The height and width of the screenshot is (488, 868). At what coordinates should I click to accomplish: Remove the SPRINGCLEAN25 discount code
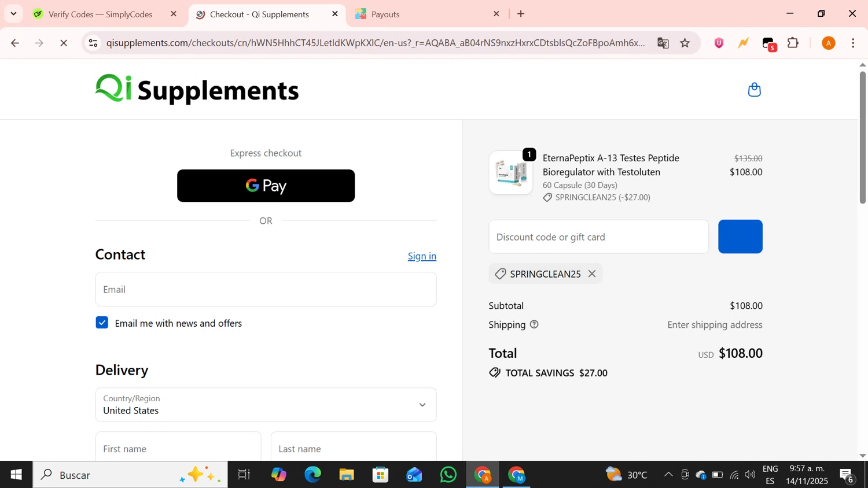(x=592, y=273)
